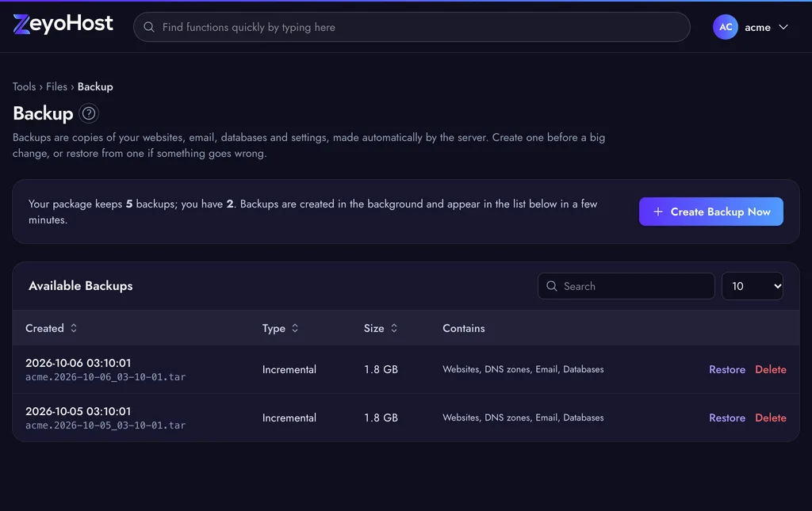This screenshot has width=812, height=511.
Task: Click the Available Backups heading
Action: point(81,285)
